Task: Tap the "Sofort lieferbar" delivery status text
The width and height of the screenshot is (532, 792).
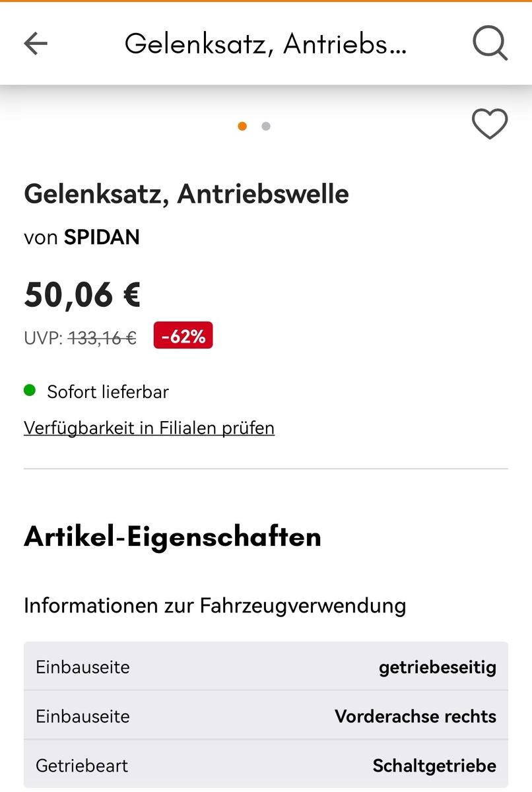Action: 108,391
